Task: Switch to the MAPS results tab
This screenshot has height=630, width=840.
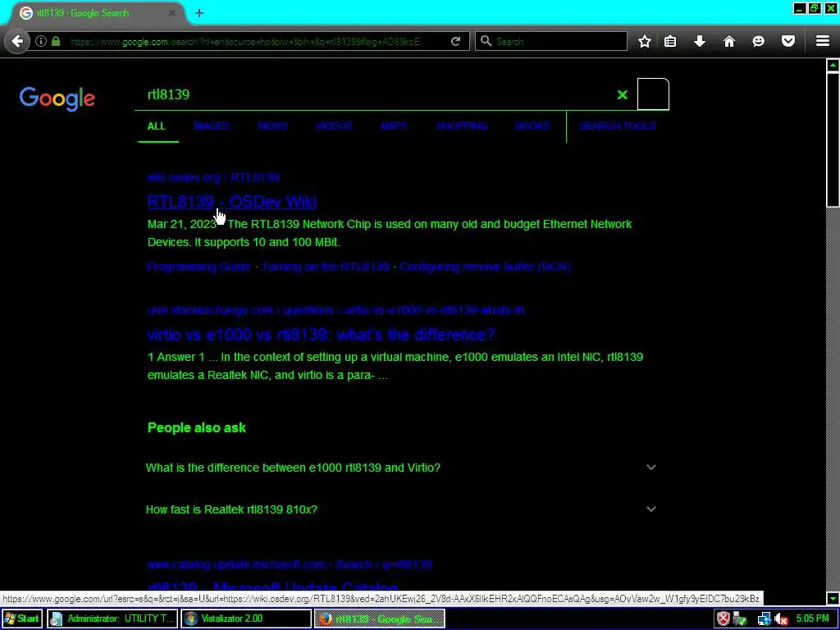Action: coord(394,126)
